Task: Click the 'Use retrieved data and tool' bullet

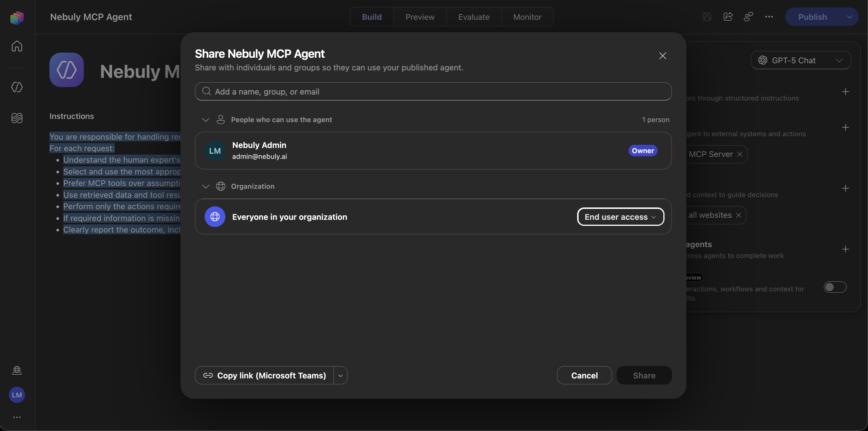Action: click(122, 195)
